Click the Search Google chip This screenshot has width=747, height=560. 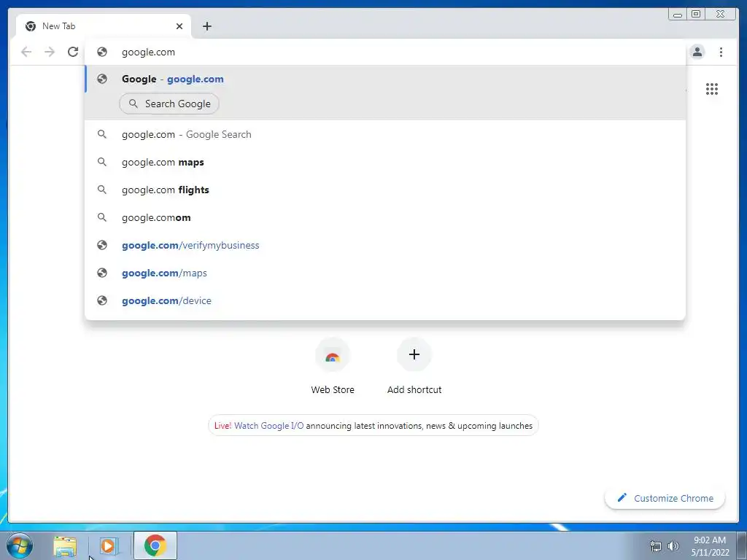[x=169, y=104]
